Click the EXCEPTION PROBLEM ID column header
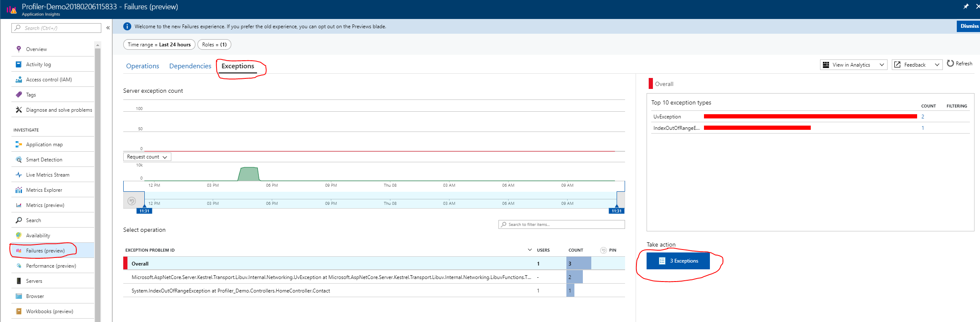This screenshot has height=322, width=980. pyautogui.click(x=150, y=250)
